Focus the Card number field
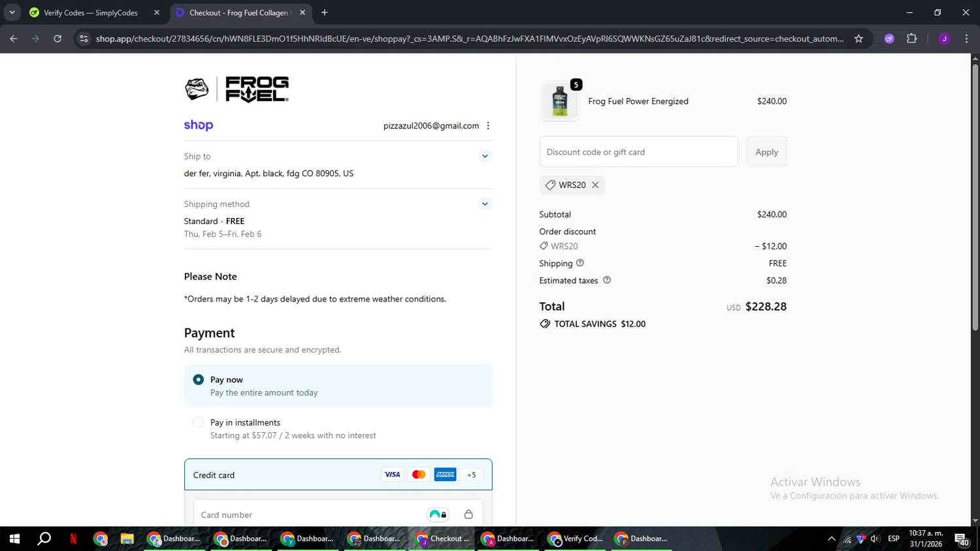The width and height of the screenshot is (980, 551). pos(338,514)
